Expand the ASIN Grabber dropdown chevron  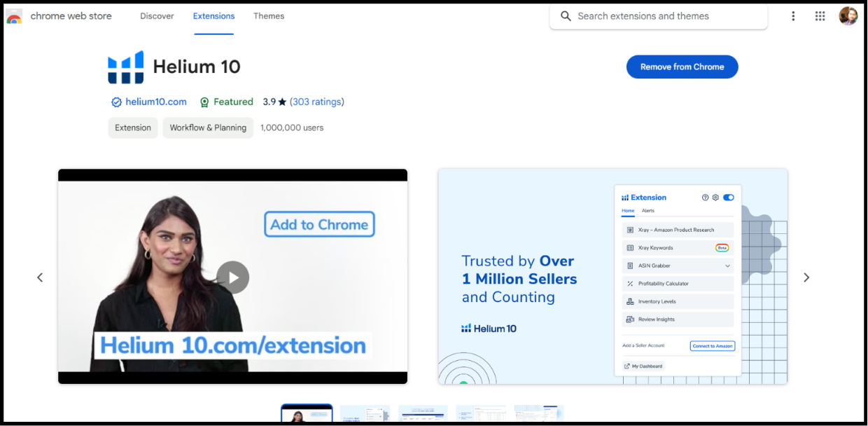coord(727,266)
